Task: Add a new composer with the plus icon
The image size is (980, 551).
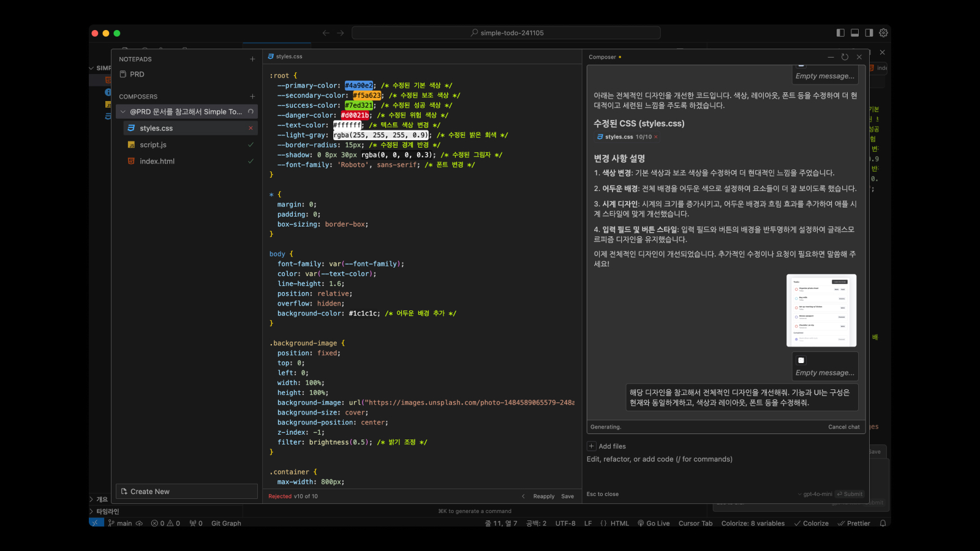Action: [x=252, y=97]
